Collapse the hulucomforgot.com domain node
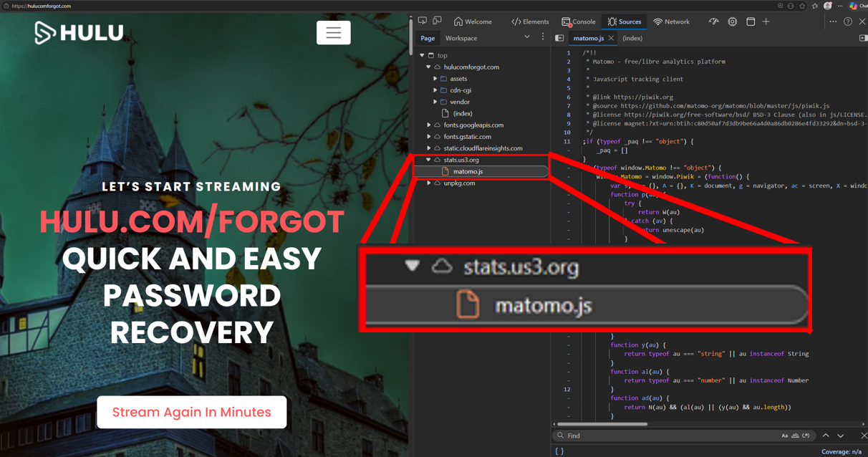The width and height of the screenshot is (868, 457). pyautogui.click(x=429, y=67)
